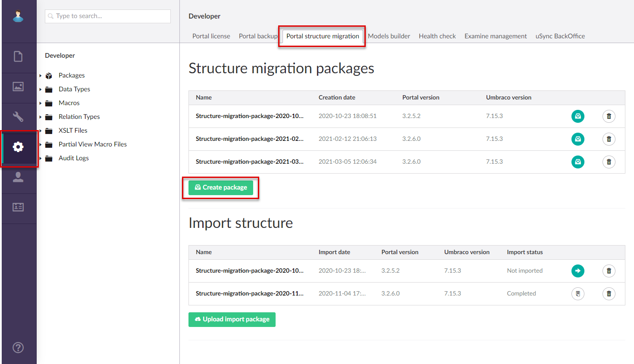View report of the Completed import

pyautogui.click(x=578, y=293)
